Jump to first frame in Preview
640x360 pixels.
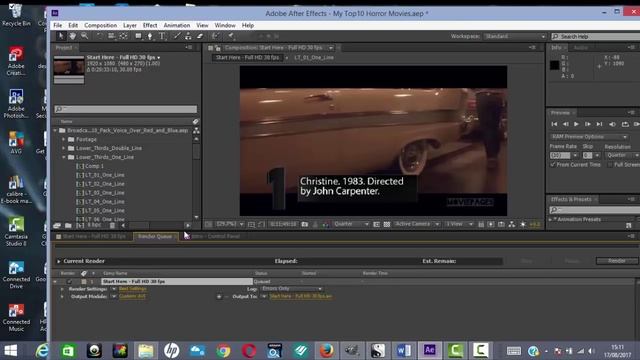tap(554, 124)
